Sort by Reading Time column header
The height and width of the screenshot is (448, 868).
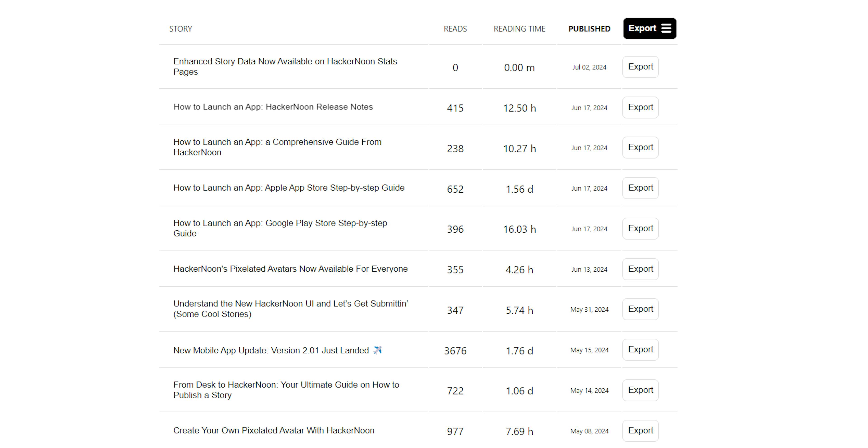coord(519,29)
